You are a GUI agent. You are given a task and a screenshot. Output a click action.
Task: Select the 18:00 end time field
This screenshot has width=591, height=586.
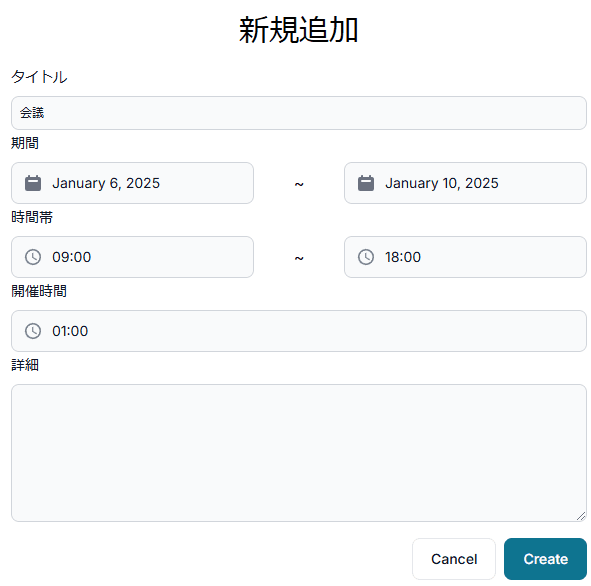coord(465,257)
